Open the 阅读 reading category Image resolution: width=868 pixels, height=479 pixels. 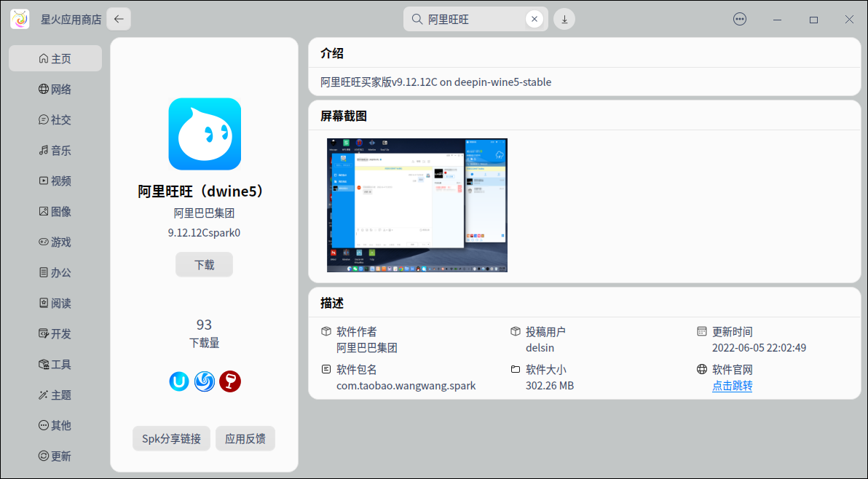(55, 303)
